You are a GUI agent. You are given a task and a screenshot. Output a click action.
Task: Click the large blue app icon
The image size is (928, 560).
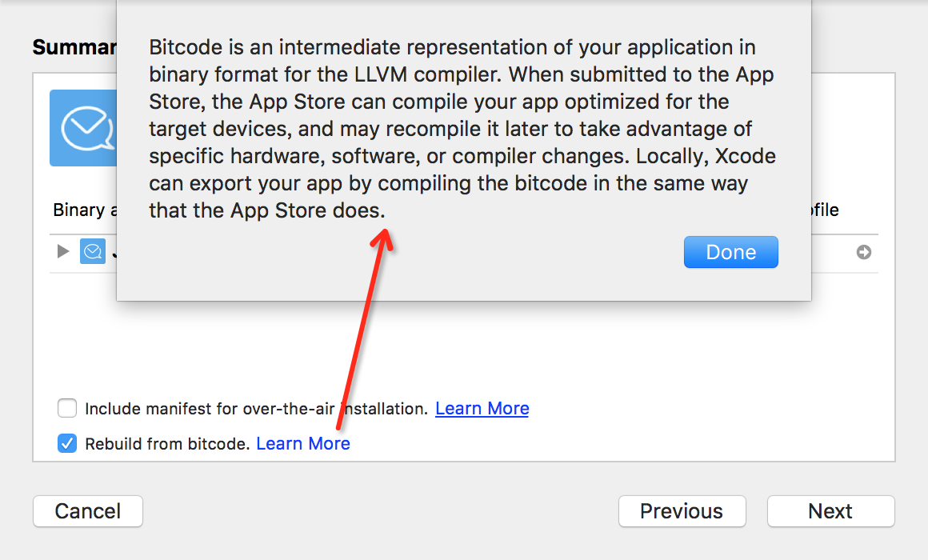(82, 128)
